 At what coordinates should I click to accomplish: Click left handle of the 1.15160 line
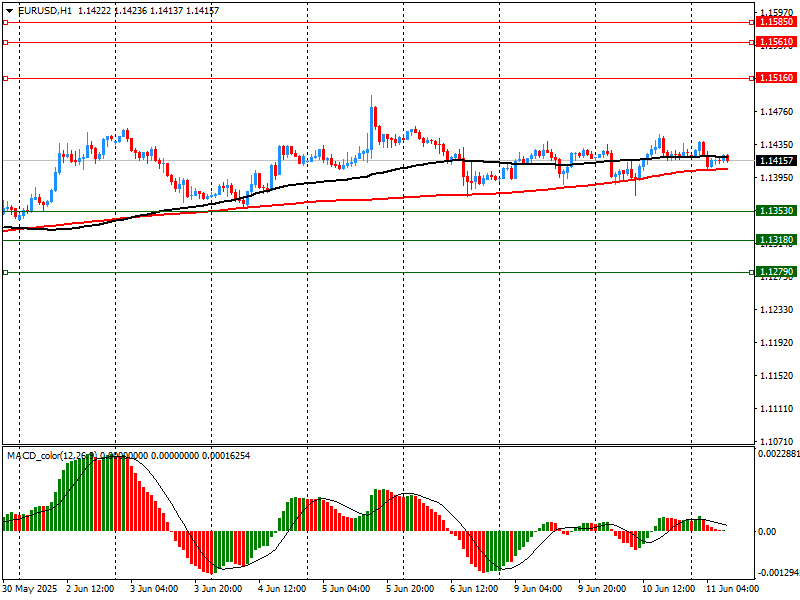tap(6, 78)
